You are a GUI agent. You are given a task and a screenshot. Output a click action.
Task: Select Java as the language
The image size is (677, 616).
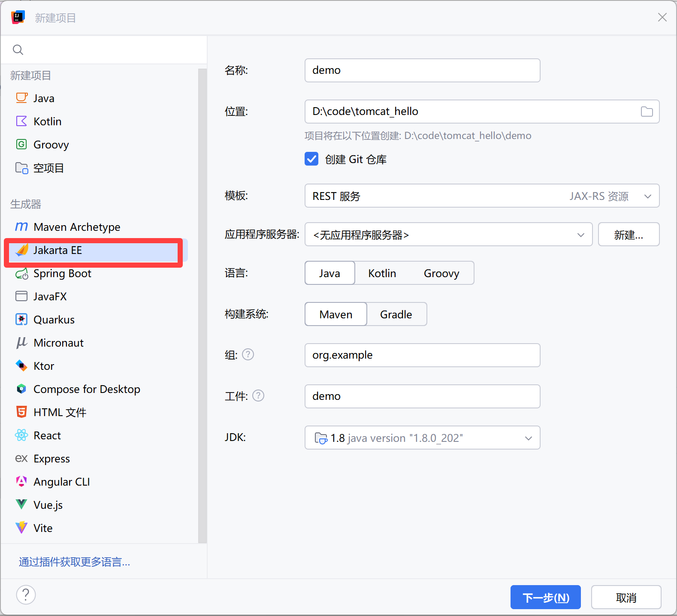329,273
